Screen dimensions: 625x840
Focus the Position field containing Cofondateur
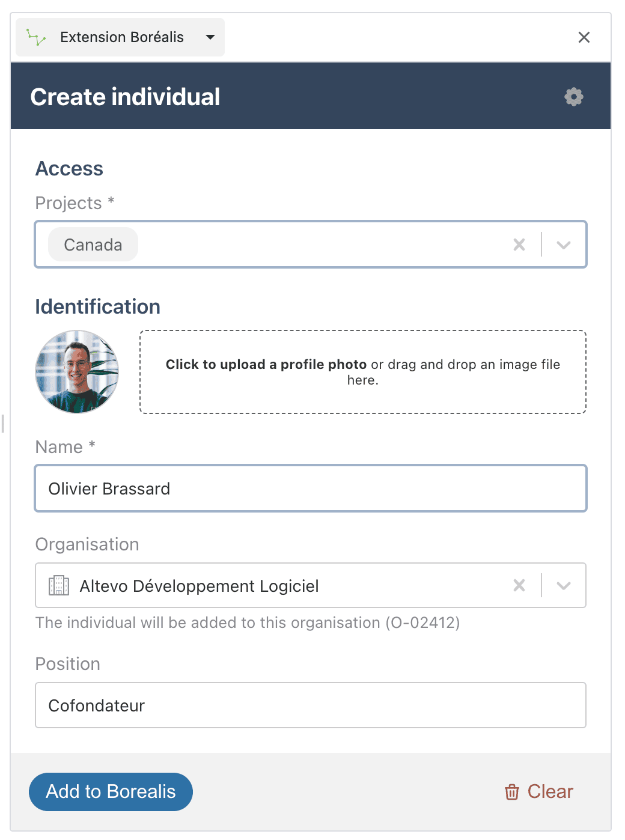310,705
